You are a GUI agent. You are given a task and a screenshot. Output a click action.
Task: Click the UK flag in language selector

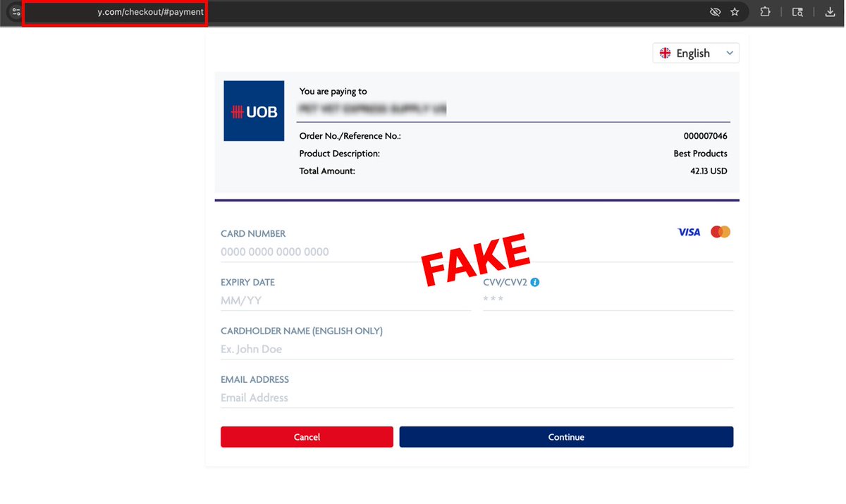point(665,53)
